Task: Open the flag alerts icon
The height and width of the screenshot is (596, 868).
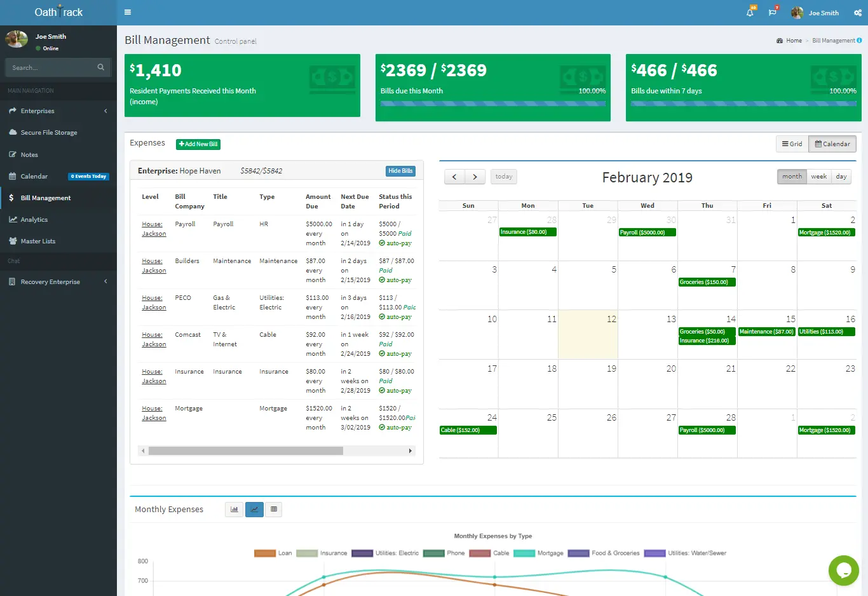Action: coord(773,12)
